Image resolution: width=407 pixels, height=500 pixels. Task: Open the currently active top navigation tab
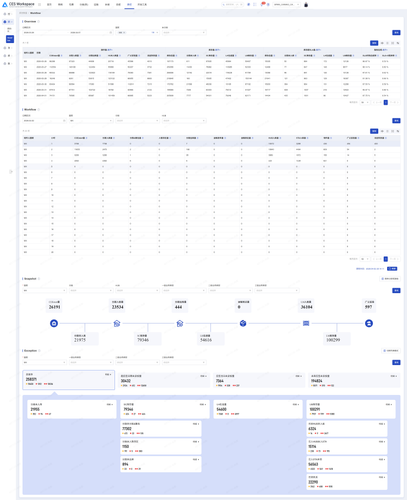pyautogui.click(x=129, y=5)
